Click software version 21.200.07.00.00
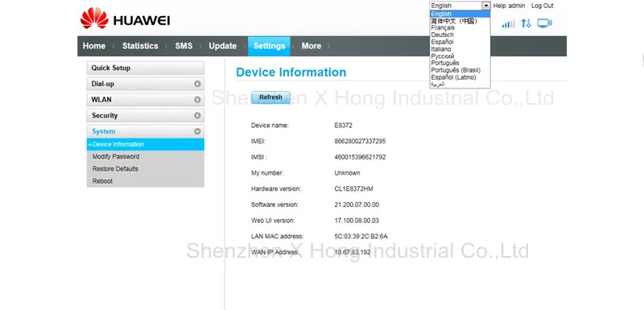 357,205
